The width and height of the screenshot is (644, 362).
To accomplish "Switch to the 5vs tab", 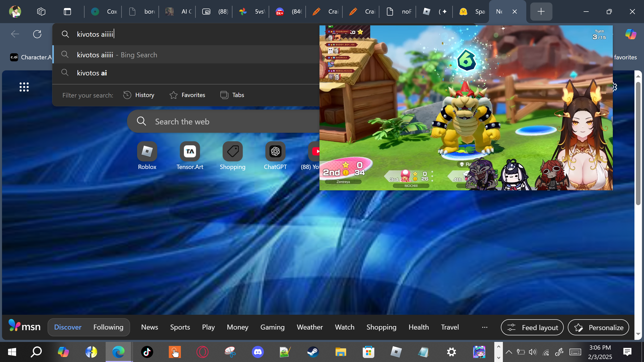I will click(252, 12).
